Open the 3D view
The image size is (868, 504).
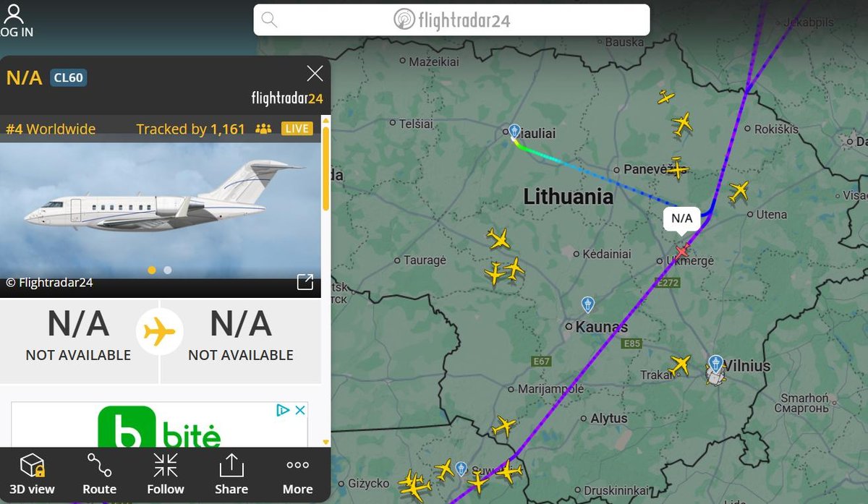[32, 473]
